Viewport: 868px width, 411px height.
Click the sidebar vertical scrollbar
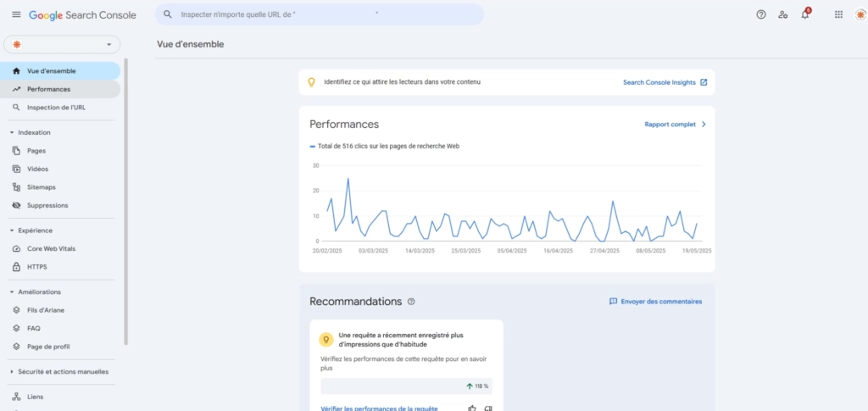click(x=125, y=202)
